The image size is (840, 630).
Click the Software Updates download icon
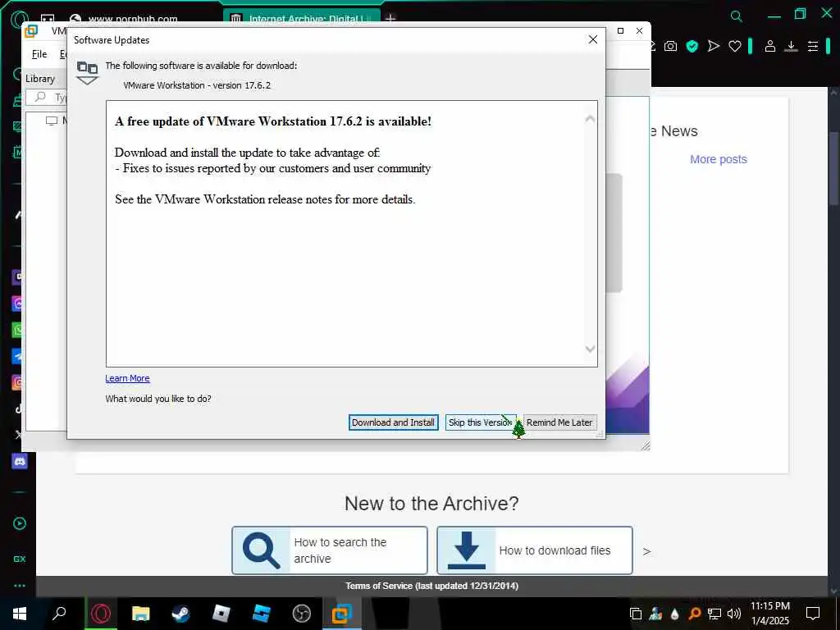[x=87, y=73]
